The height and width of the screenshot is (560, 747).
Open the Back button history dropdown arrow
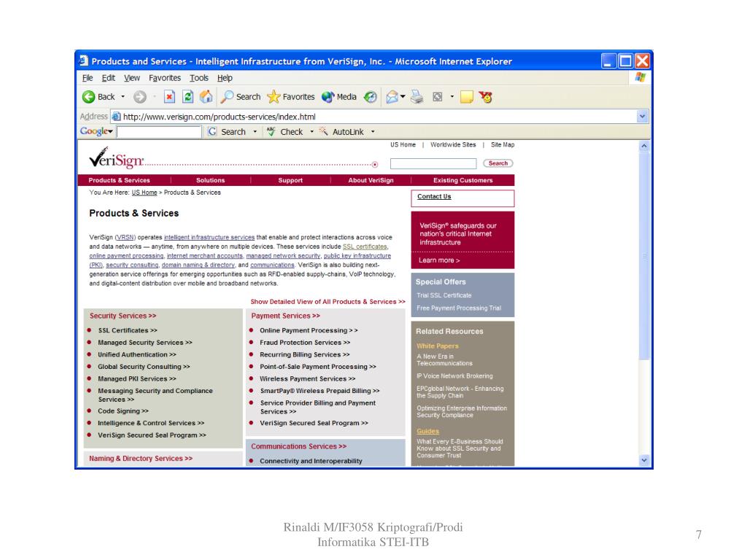point(123,97)
